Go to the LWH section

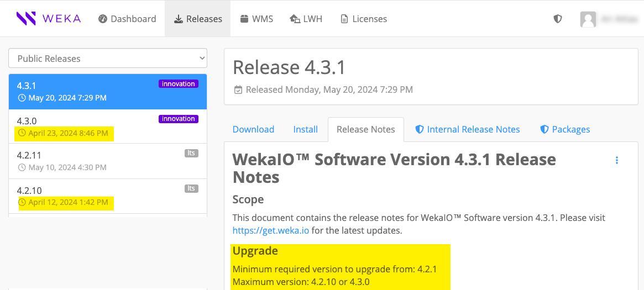[306, 19]
